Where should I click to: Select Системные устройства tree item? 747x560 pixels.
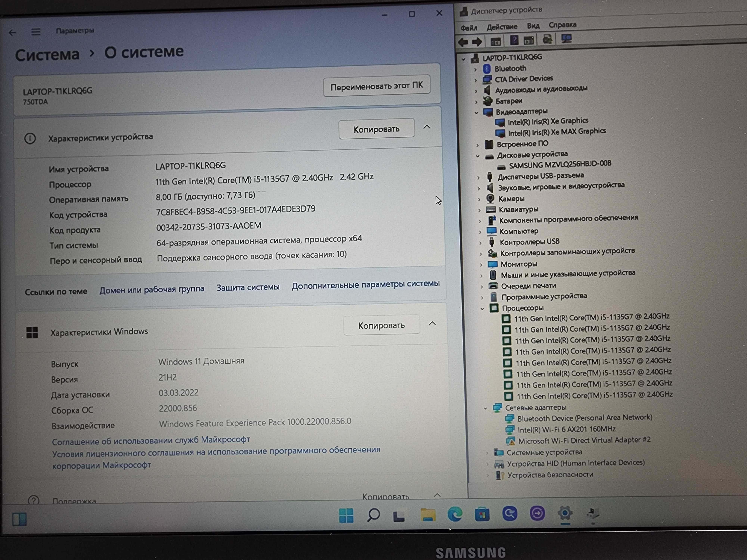coord(544,452)
